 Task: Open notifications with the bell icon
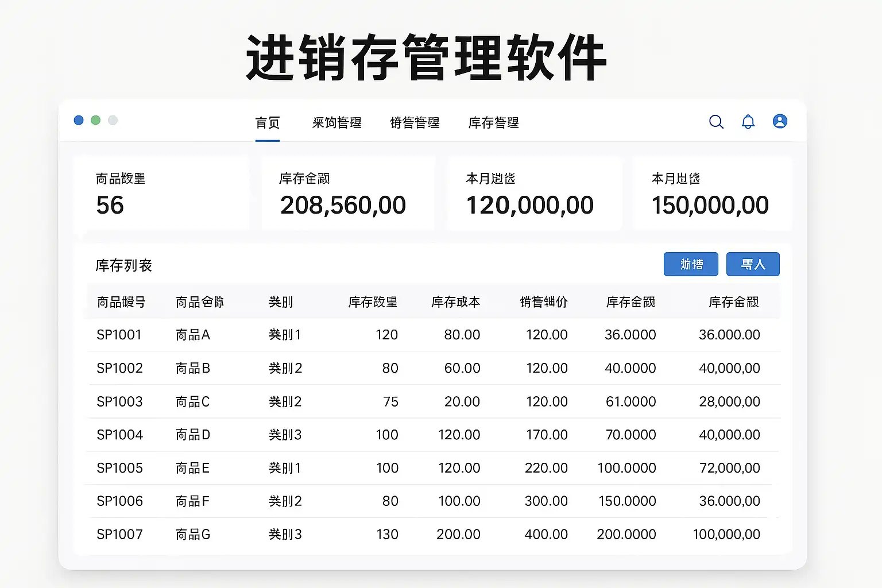pos(748,122)
